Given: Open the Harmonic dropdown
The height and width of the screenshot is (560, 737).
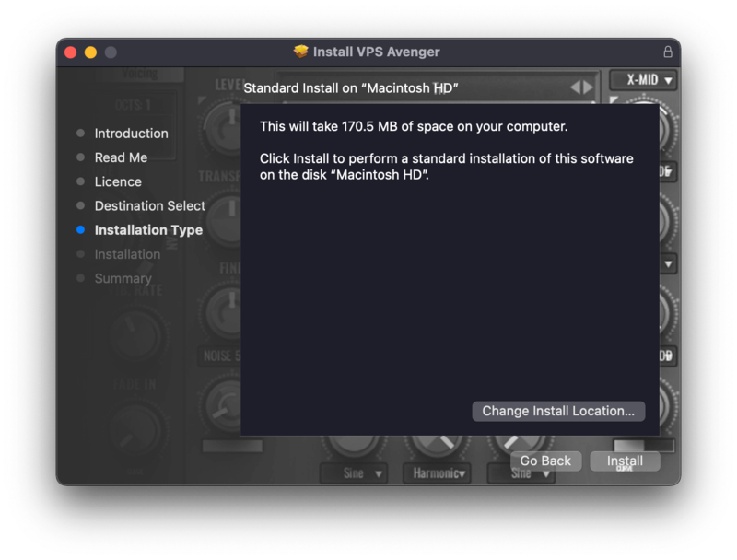Looking at the screenshot, I should [437, 473].
